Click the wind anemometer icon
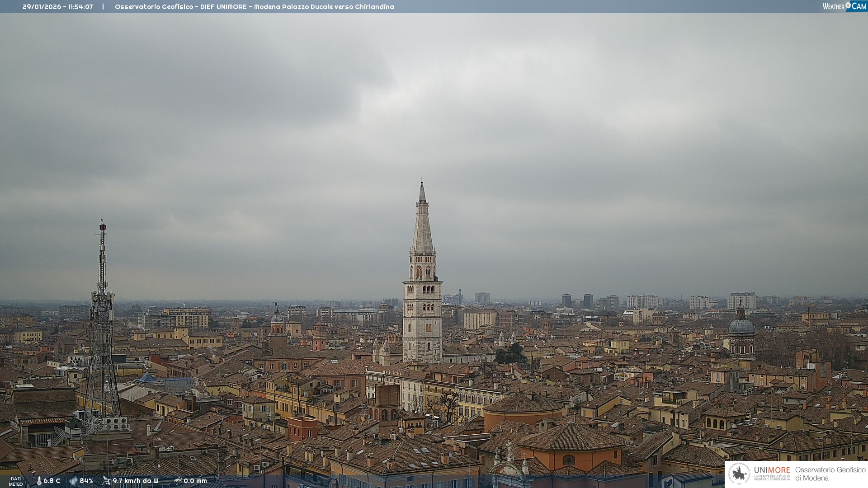 (106, 481)
